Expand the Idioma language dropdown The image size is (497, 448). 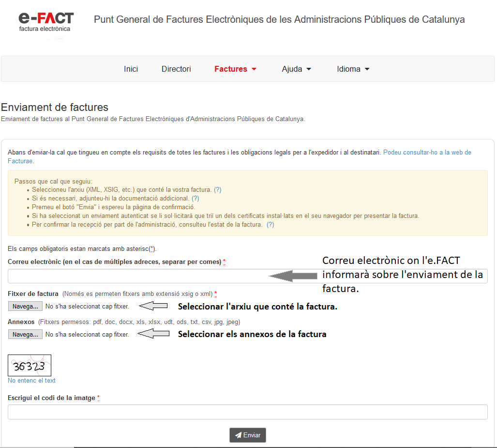coord(353,69)
